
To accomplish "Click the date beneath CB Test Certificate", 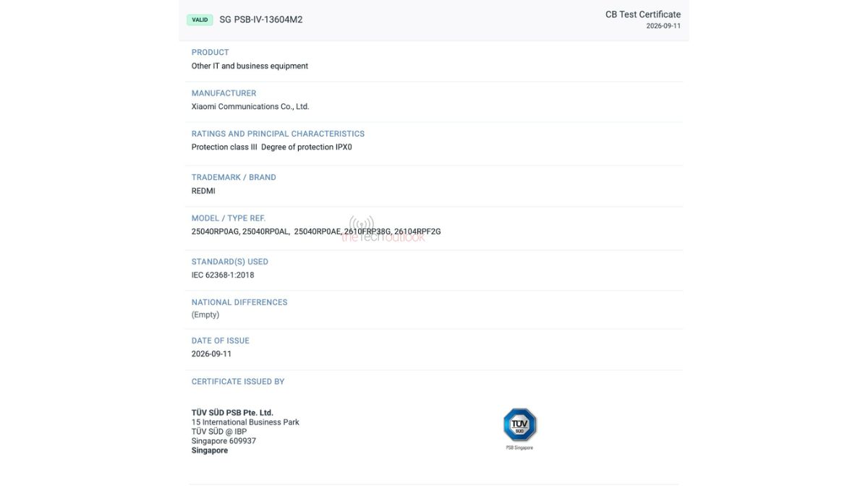I will pyautogui.click(x=663, y=26).
